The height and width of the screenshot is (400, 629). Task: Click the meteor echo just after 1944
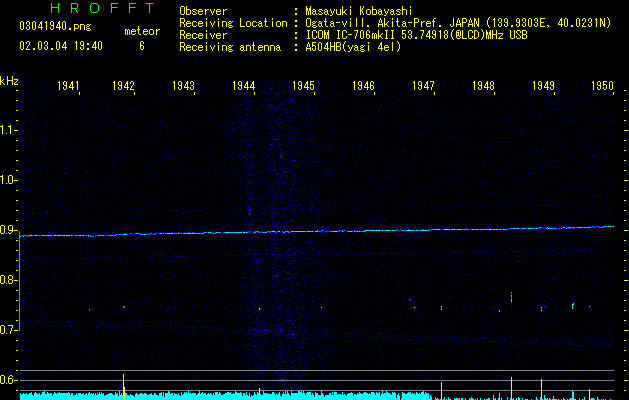[x=260, y=309]
